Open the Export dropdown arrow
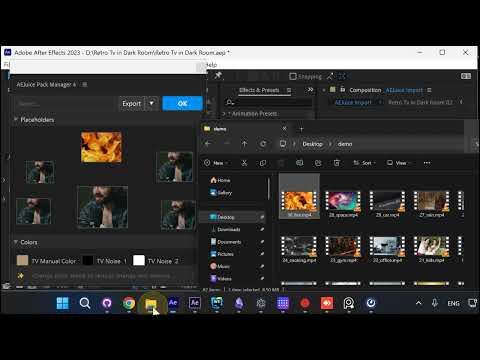The height and width of the screenshot is (360, 480). 151,103
